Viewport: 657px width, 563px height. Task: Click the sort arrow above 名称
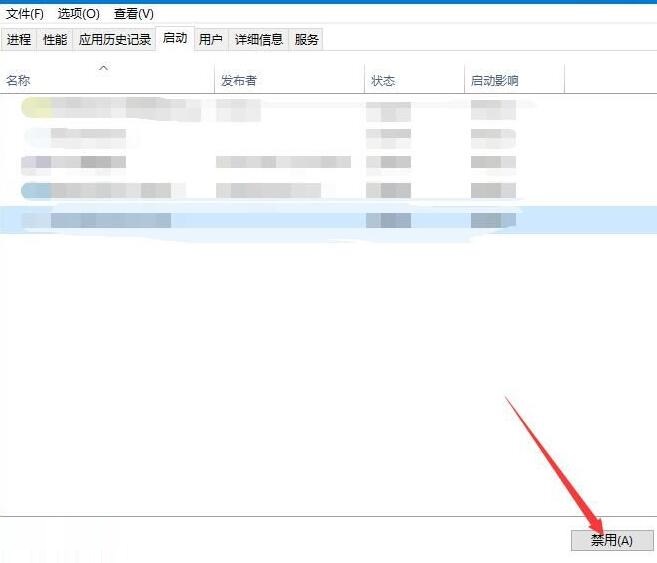(x=103, y=68)
